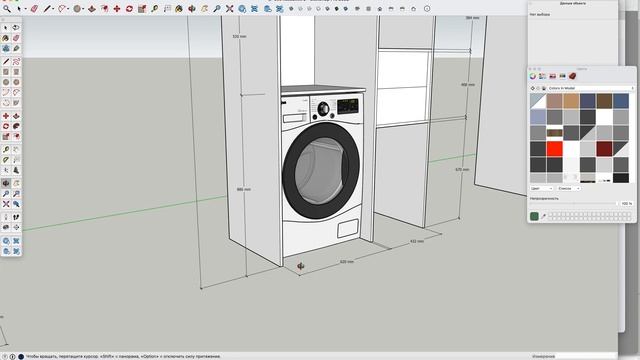Switch to brick texture palettes tab
640x360 pixels.
572,76
